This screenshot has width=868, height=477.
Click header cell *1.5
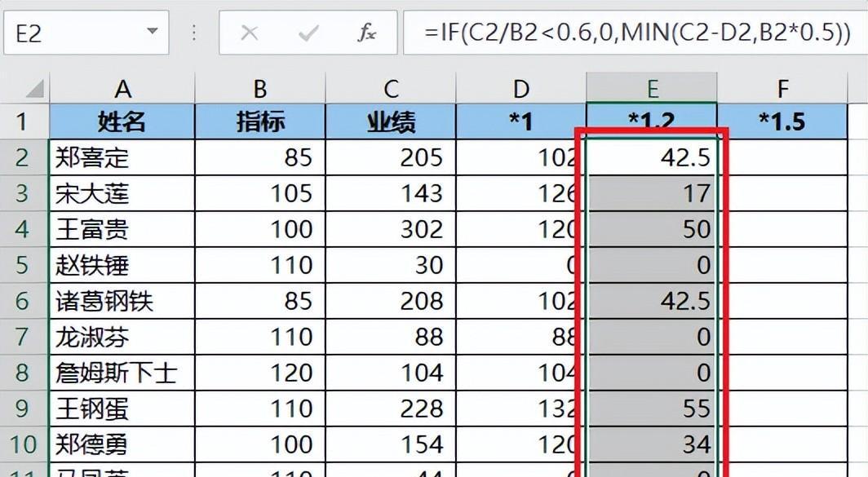click(x=782, y=121)
